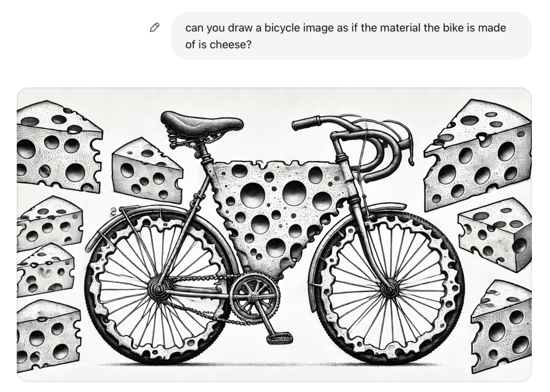Image resolution: width=550 pixels, height=392 pixels.
Task: Open the generated cheese bicycle image
Action: pos(274,234)
